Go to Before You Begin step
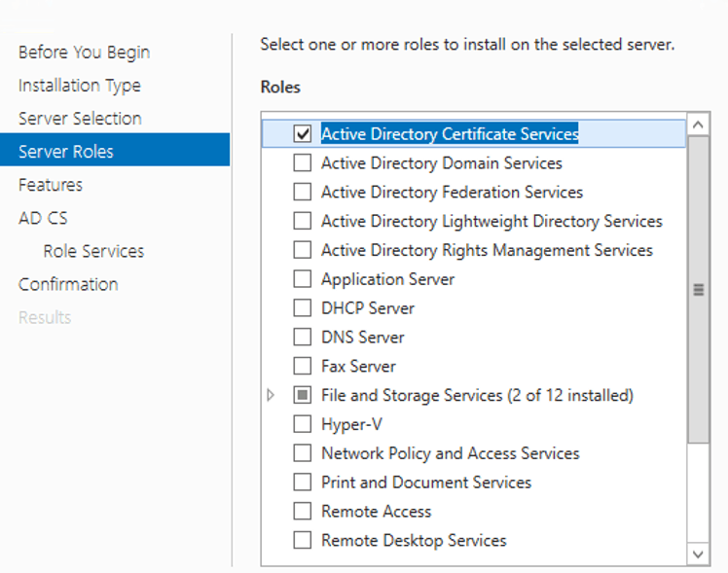Screen dimensions: 728x573 point(84,53)
